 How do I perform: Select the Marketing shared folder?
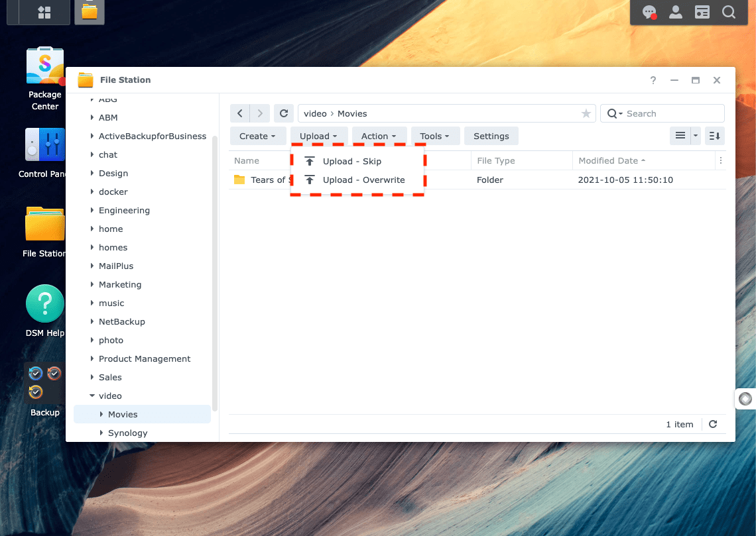[x=120, y=285]
